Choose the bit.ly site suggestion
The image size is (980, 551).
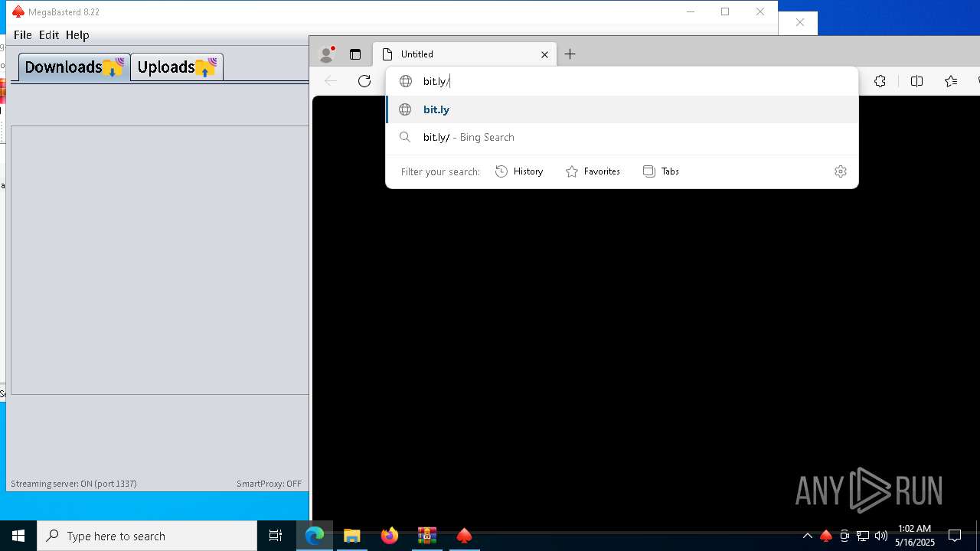pyautogui.click(x=622, y=109)
